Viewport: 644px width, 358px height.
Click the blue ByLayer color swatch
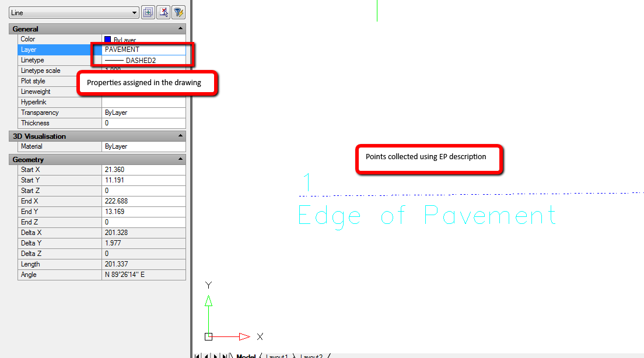(x=107, y=40)
